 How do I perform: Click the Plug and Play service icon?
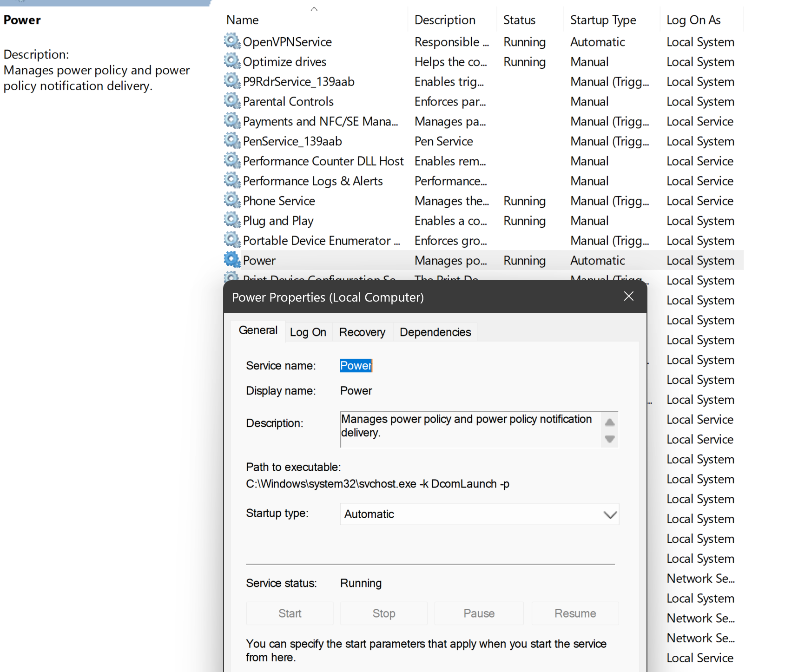click(232, 220)
